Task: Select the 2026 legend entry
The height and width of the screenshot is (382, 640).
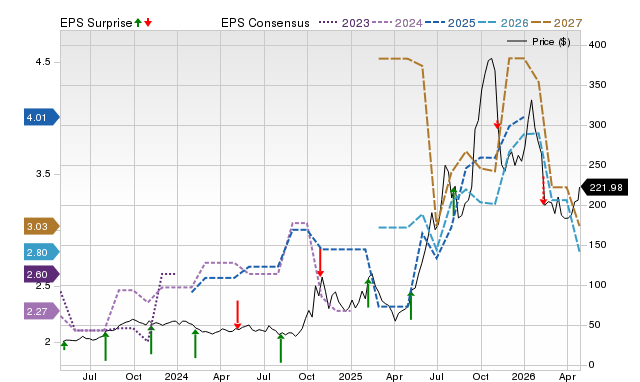Action: (503, 23)
